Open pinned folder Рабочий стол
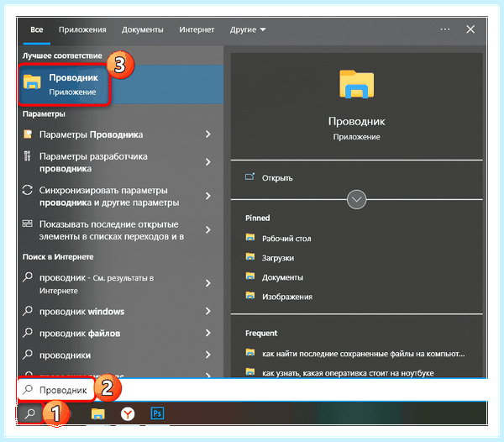This screenshot has width=504, height=442. point(286,238)
